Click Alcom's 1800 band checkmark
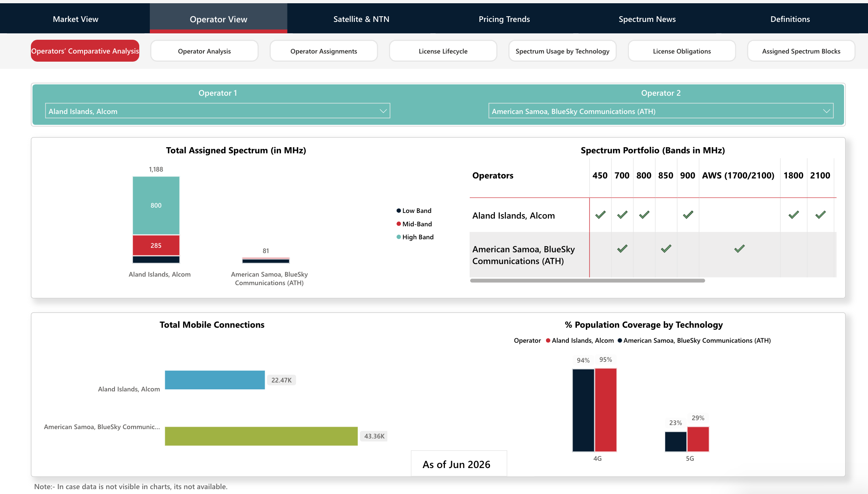Image resolution: width=868 pixels, height=494 pixels. (x=793, y=215)
